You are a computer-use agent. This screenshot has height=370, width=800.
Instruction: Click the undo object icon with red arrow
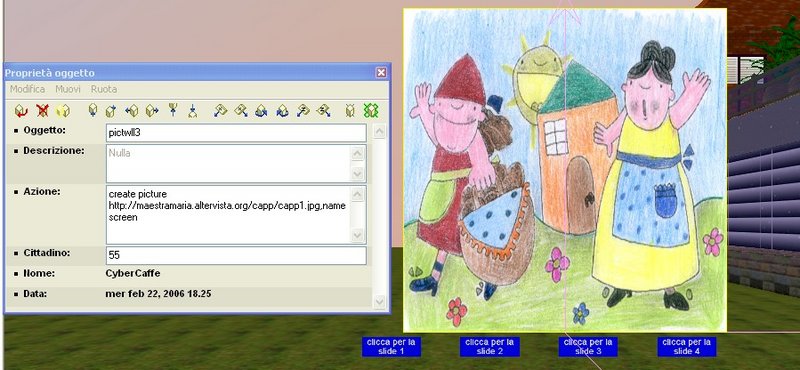pyautogui.click(x=21, y=110)
